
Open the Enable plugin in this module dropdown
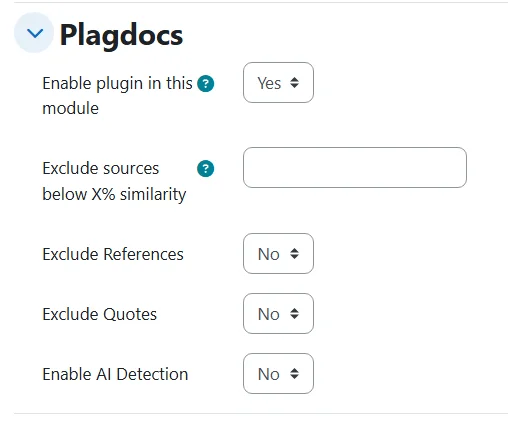pyautogui.click(x=278, y=83)
